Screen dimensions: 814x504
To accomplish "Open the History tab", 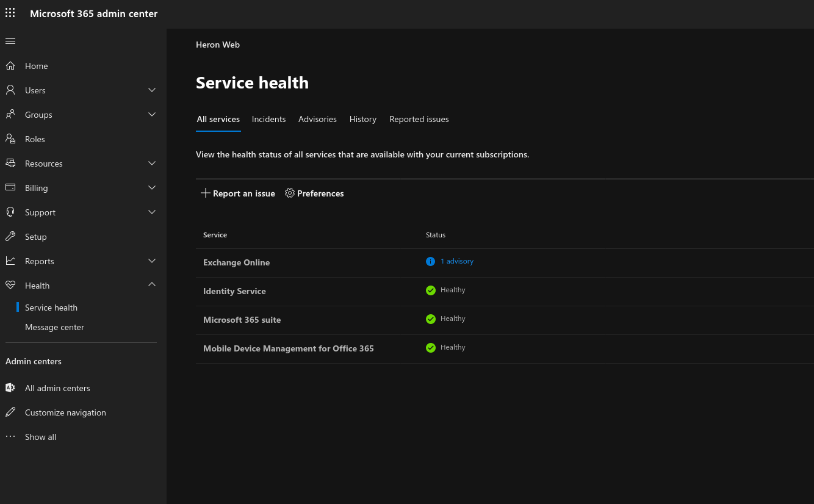I will [363, 119].
